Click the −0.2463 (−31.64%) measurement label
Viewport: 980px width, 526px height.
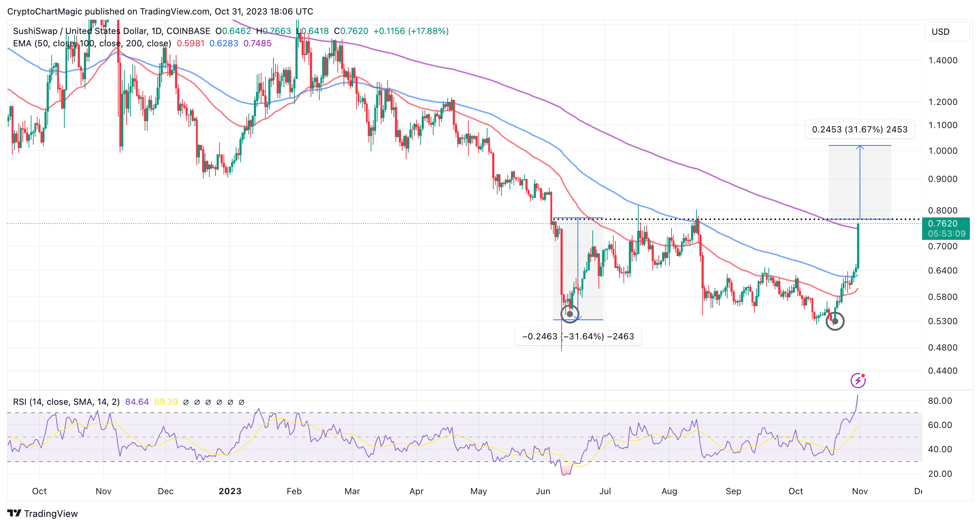pos(578,336)
